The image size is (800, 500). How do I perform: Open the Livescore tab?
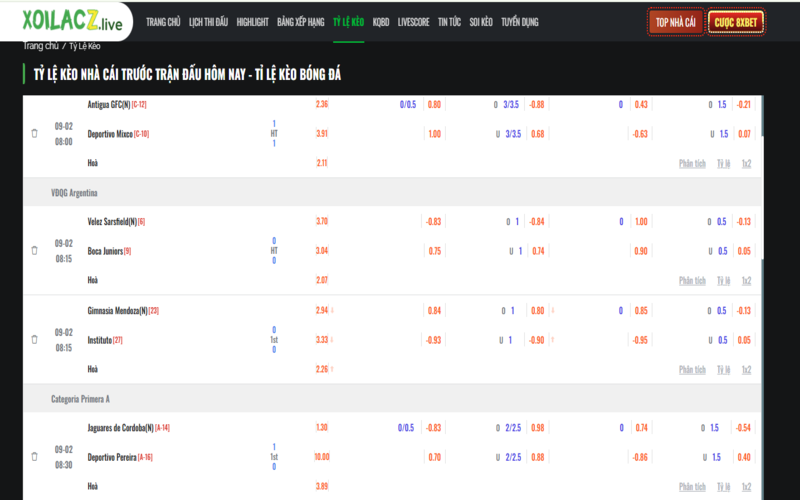(413, 21)
